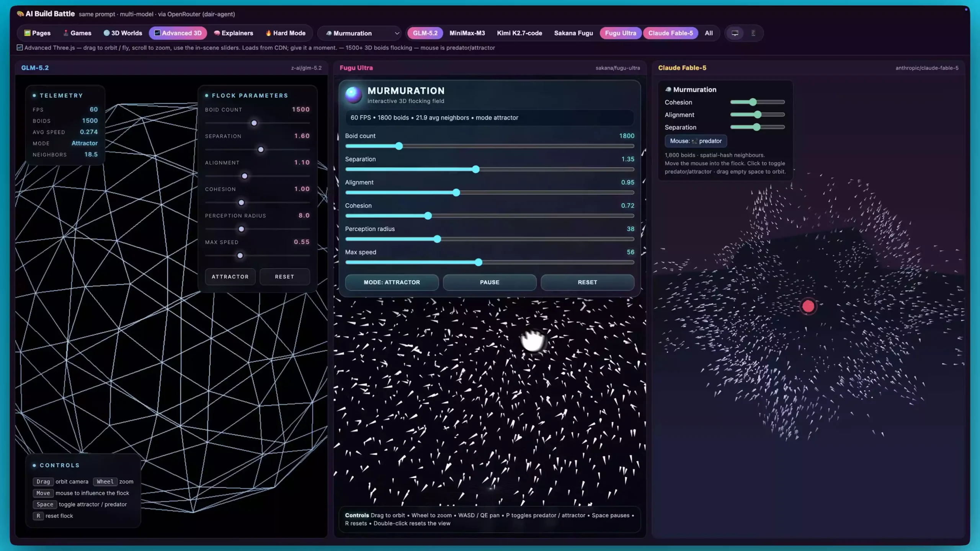This screenshot has width=980, height=551.
Task: Select the mobile view icon
Action: point(753,33)
